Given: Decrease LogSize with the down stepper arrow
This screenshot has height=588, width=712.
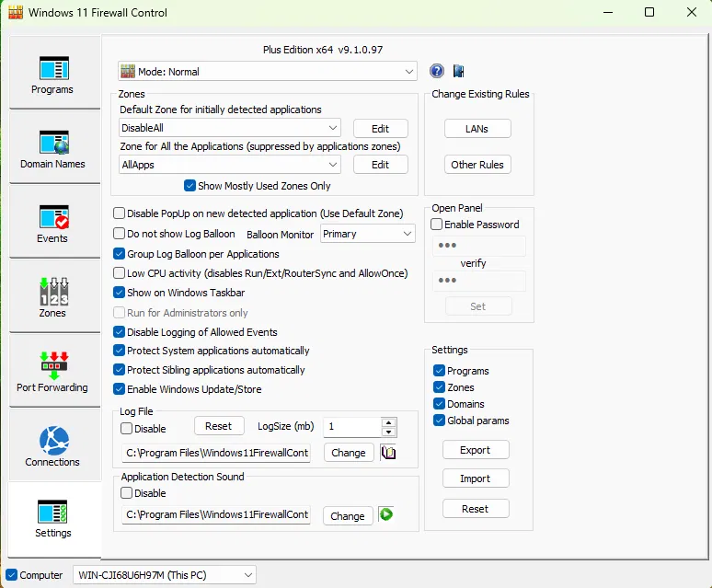Looking at the screenshot, I should [x=388, y=432].
